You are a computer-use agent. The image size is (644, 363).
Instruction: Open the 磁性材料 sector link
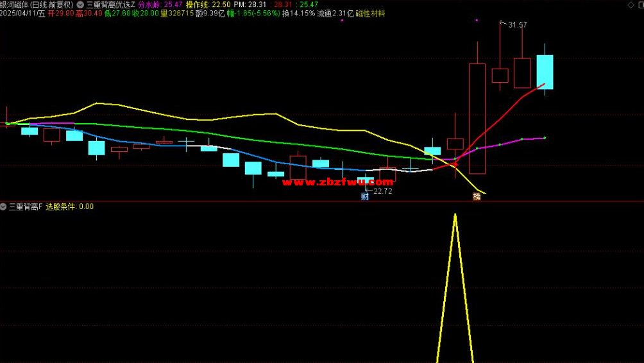click(371, 13)
